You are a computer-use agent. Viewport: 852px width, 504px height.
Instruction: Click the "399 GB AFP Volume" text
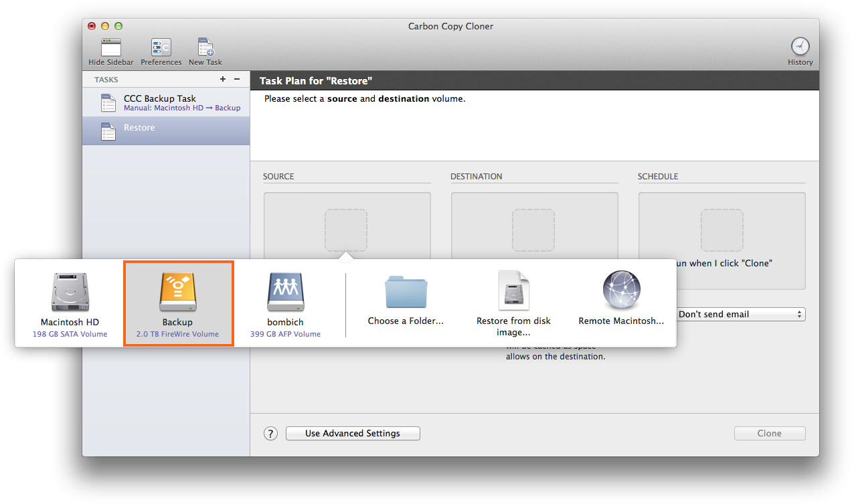click(x=285, y=334)
